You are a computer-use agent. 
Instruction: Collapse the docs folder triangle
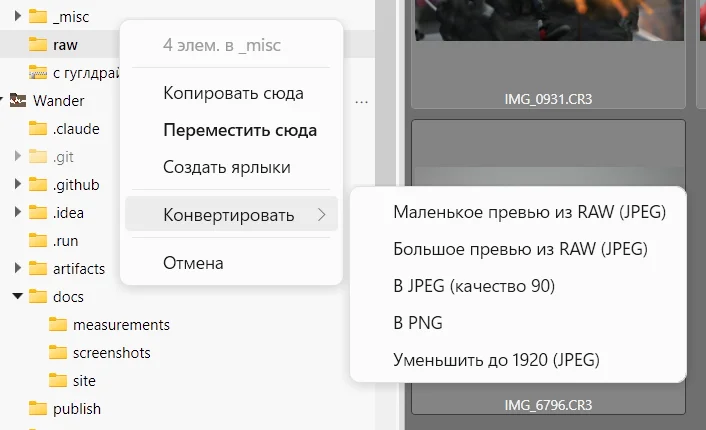click(x=18, y=296)
